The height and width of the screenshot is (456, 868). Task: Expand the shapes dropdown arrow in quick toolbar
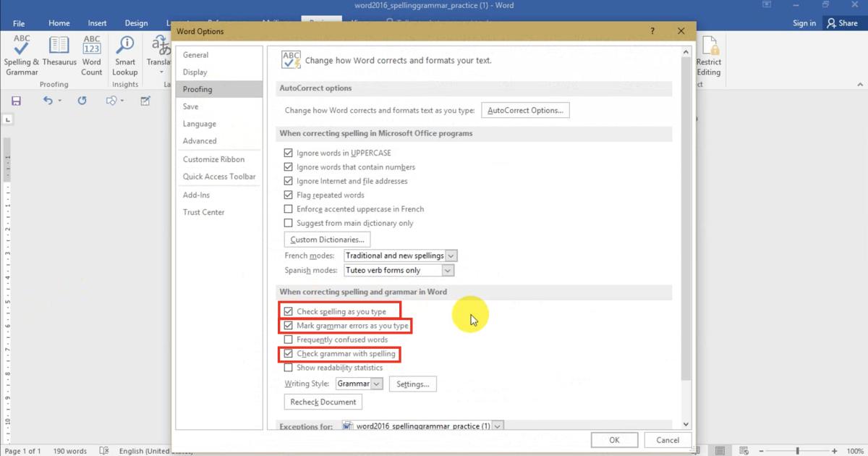click(122, 101)
